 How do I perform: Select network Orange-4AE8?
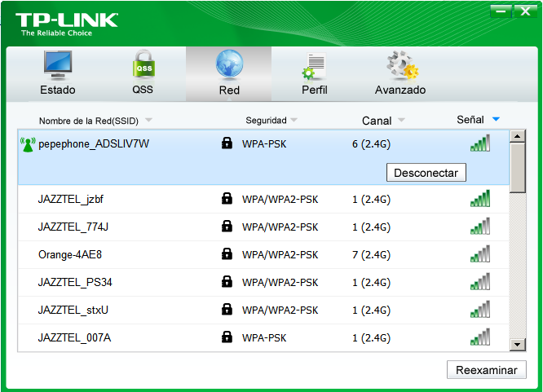[x=263, y=254]
